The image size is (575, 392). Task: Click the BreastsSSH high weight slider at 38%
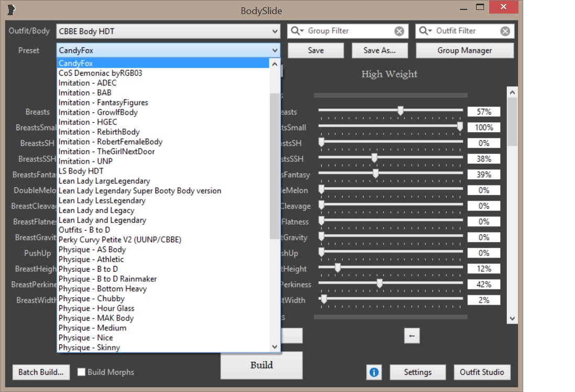tap(374, 157)
